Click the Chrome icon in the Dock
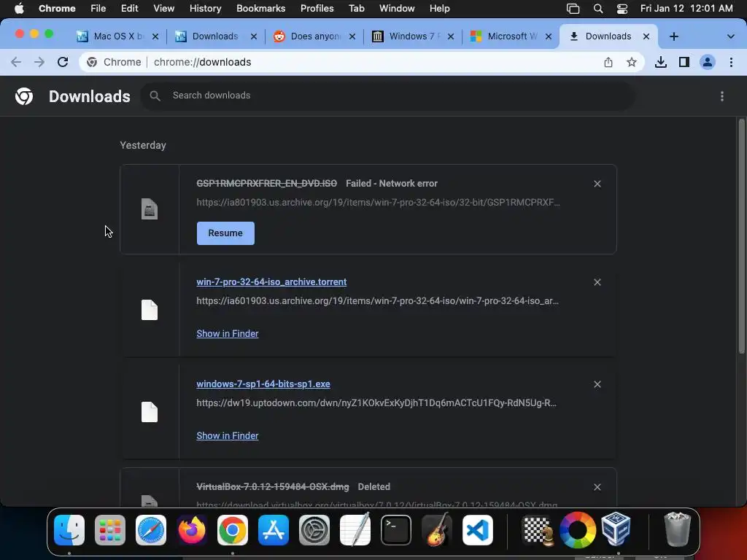 (233, 530)
